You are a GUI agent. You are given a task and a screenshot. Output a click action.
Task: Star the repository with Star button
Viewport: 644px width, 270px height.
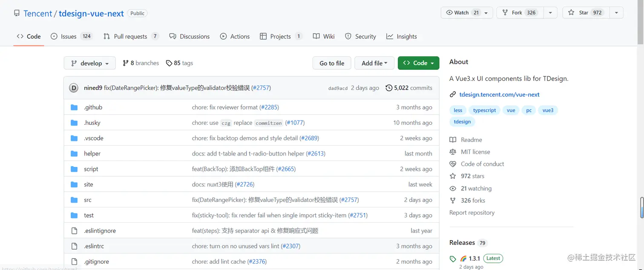tap(586, 13)
